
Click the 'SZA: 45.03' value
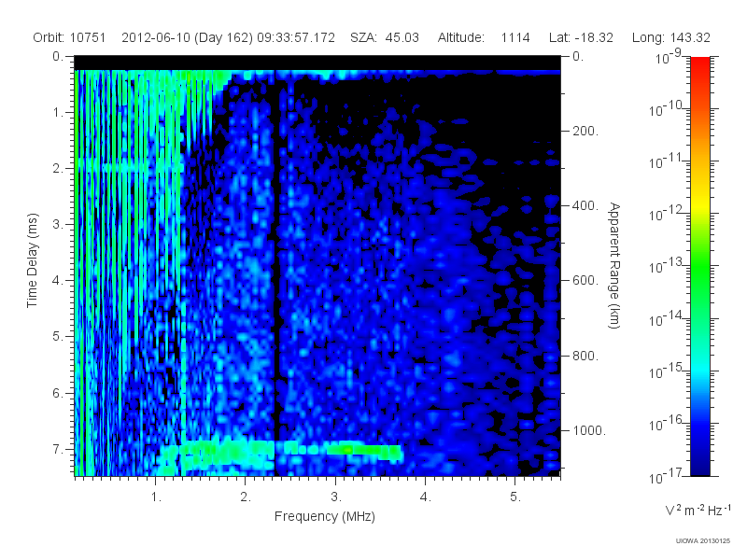[x=385, y=37]
